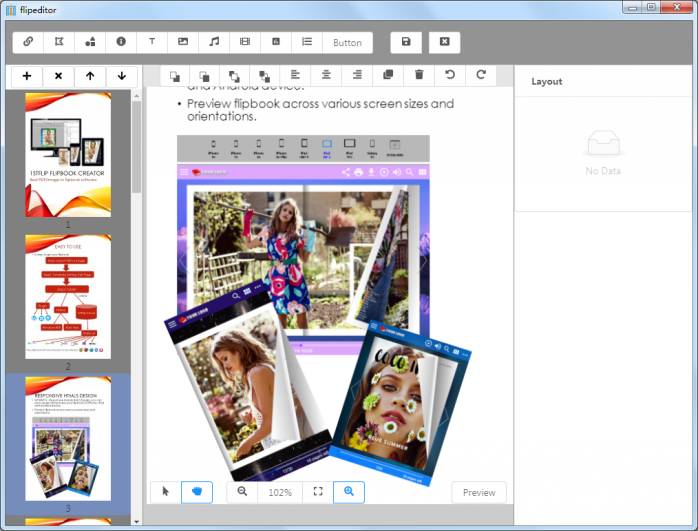
Task: Insert video with the film icon
Action: (245, 42)
